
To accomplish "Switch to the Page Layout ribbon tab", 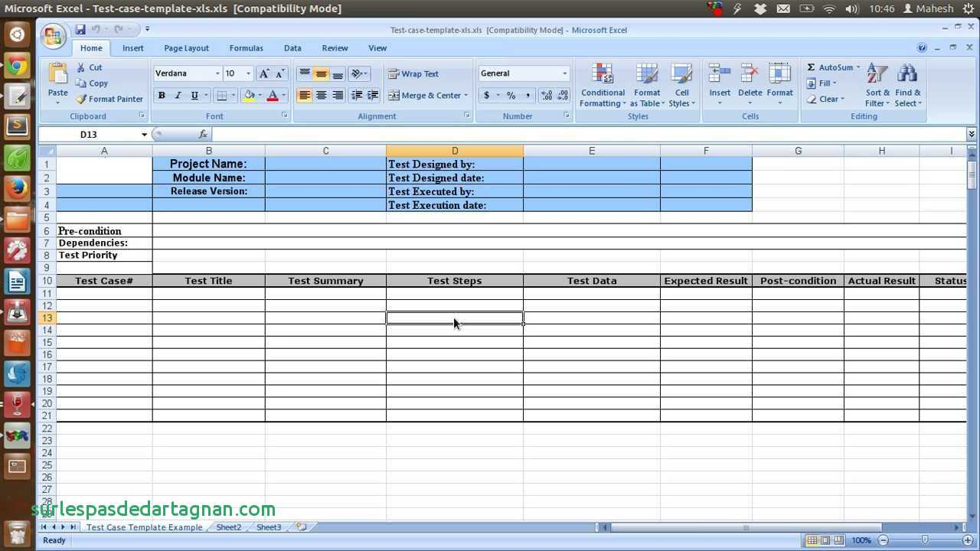I will (x=186, y=47).
